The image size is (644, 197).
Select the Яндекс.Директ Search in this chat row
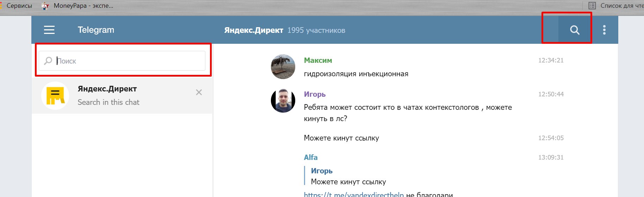point(122,95)
